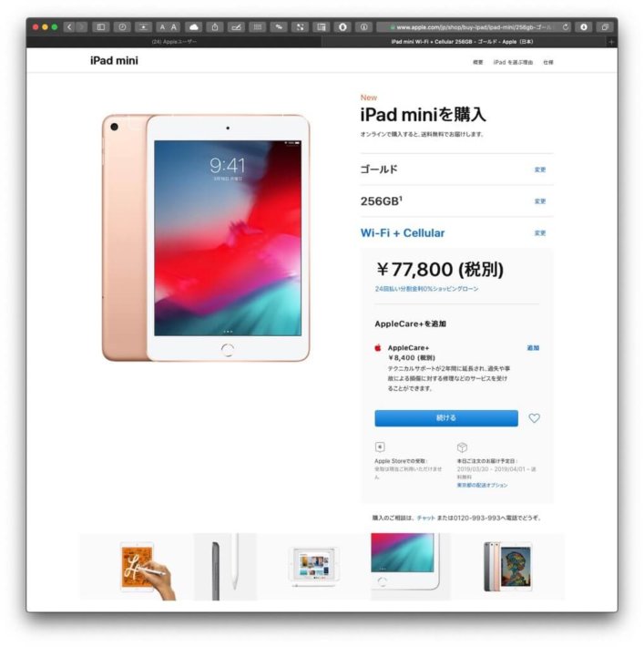The height and width of the screenshot is (647, 644).
Task: Change the Wi-Fi + Cellular selection
Action: [540, 233]
